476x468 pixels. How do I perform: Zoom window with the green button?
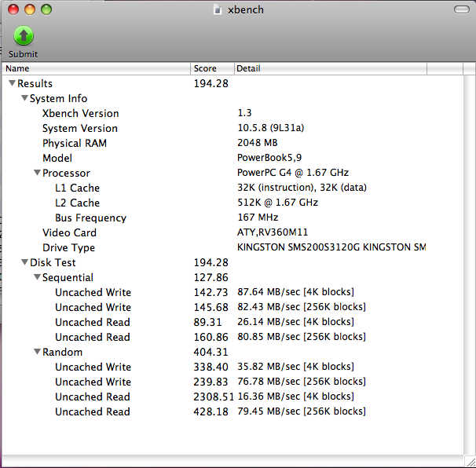pos(46,9)
